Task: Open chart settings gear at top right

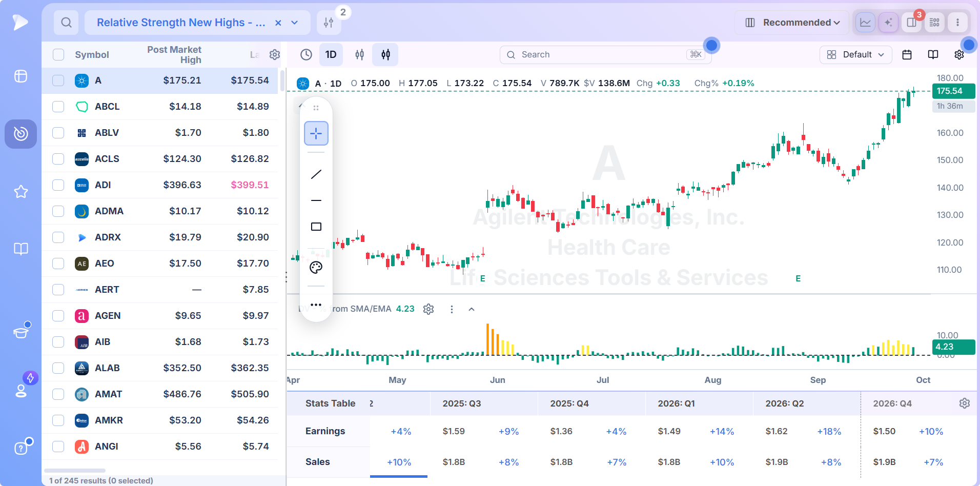Action: 959,55
